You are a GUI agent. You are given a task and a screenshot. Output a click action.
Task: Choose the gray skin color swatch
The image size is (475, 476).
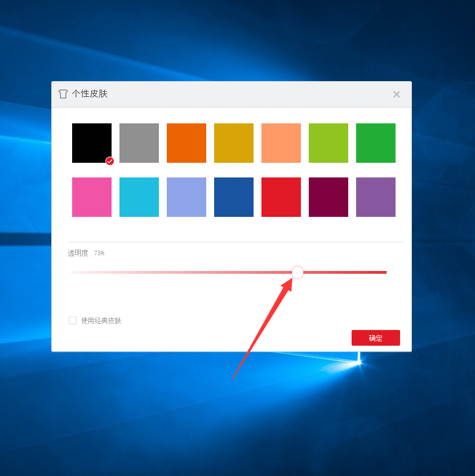(139, 143)
